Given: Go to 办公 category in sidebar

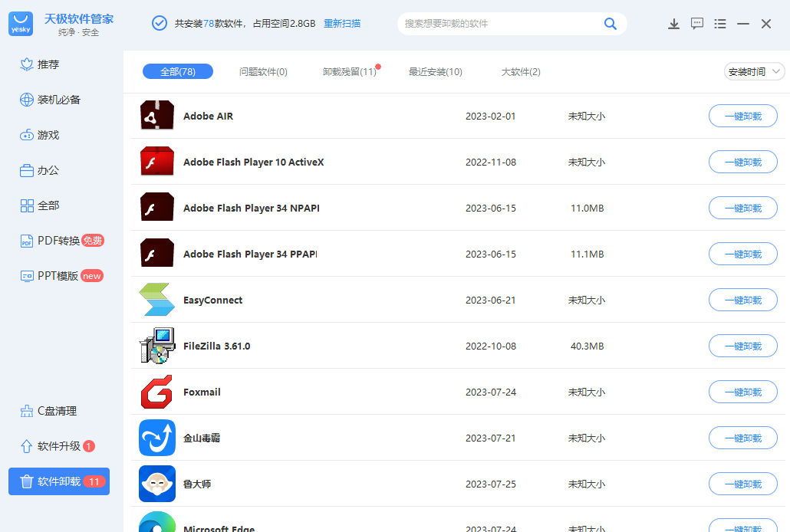Looking at the screenshot, I should [x=41, y=170].
